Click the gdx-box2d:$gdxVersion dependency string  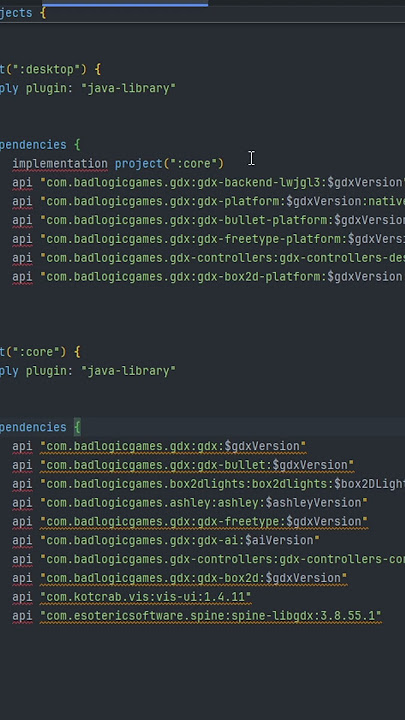[x=194, y=578]
